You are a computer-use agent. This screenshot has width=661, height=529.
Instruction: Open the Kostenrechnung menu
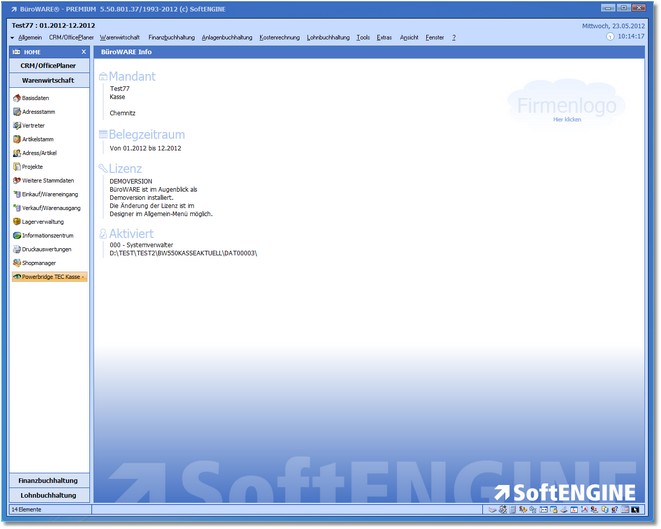(279, 37)
